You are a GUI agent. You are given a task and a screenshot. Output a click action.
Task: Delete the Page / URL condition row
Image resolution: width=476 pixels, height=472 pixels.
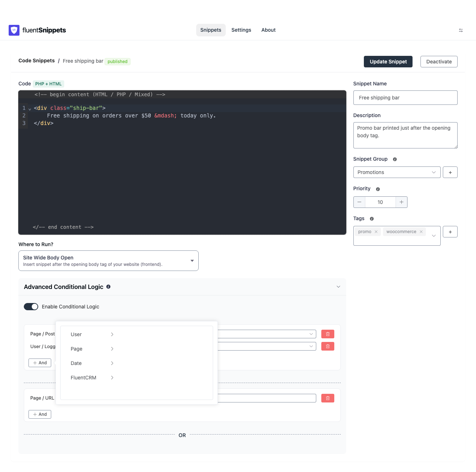click(328, 398)
